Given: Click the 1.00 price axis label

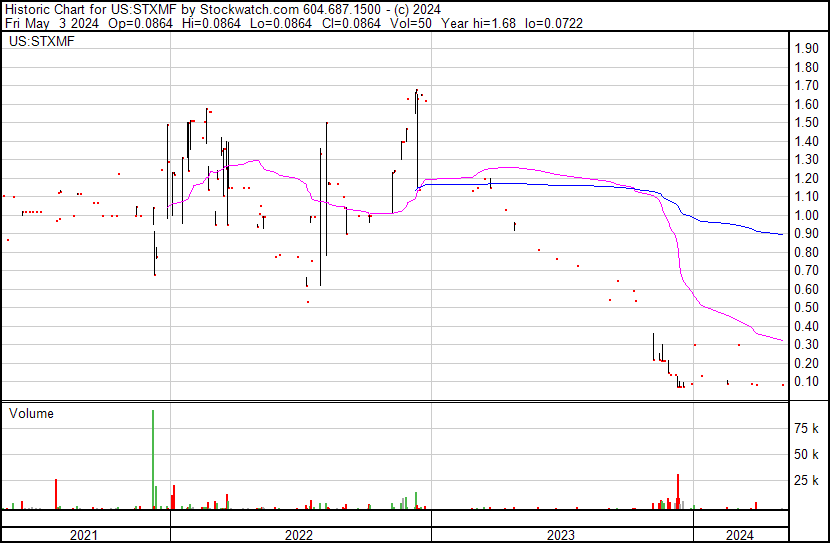Looking at the screenshot, I should pos(807,215).
